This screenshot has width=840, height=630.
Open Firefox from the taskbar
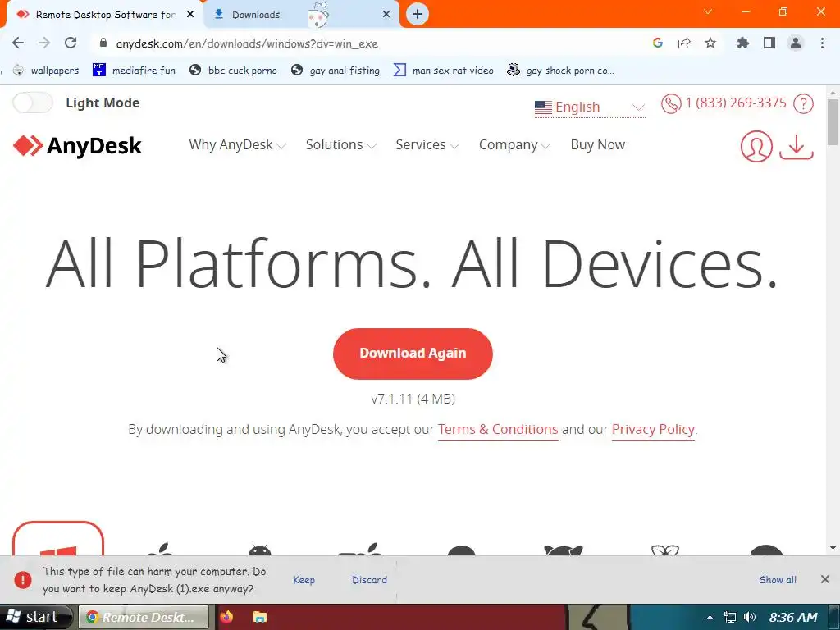pos(226,617)
